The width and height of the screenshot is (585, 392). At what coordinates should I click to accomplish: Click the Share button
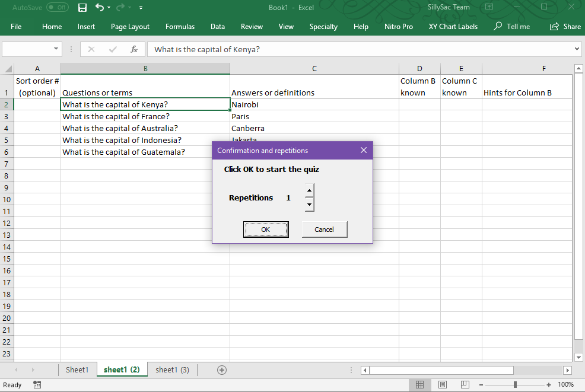pos(565,27)
